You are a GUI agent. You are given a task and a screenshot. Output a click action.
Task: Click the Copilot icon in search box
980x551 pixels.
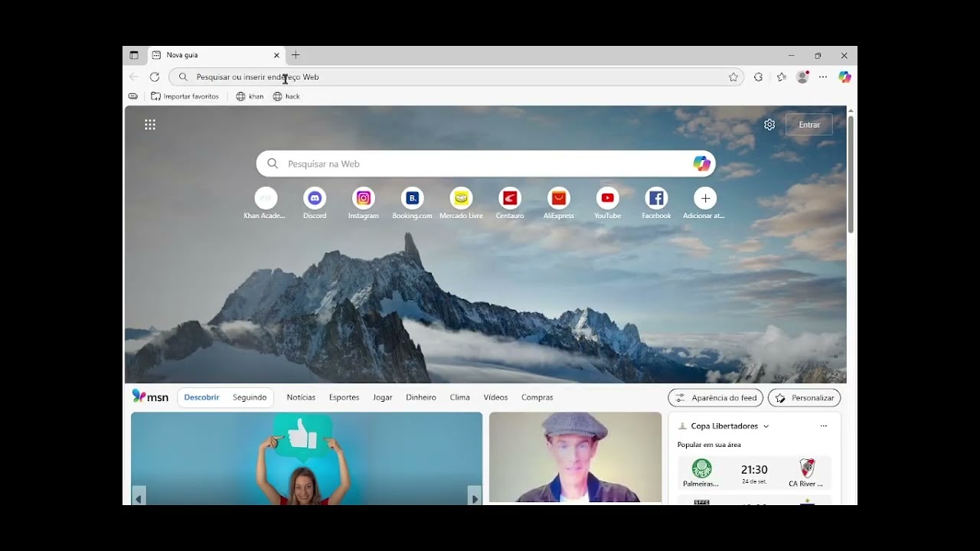click(x=701, y=164)
